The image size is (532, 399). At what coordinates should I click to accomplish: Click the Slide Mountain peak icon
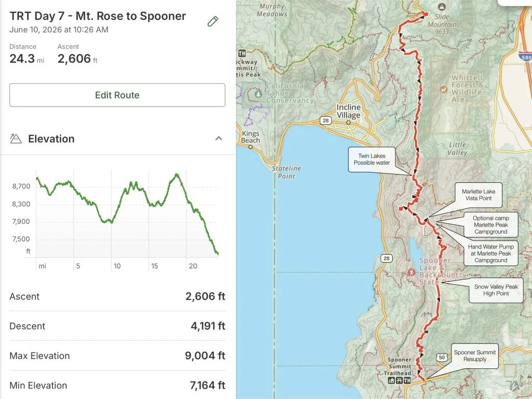442,7
